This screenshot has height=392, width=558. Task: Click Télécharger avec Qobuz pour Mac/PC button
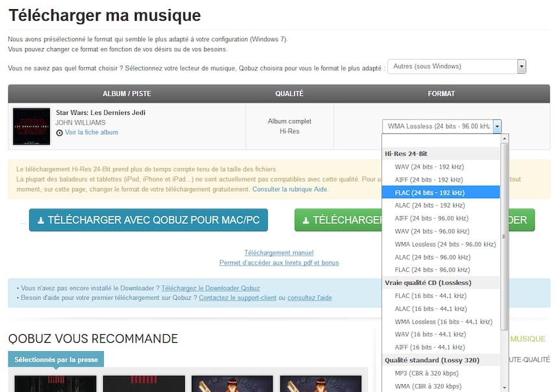tap(149, 220)
